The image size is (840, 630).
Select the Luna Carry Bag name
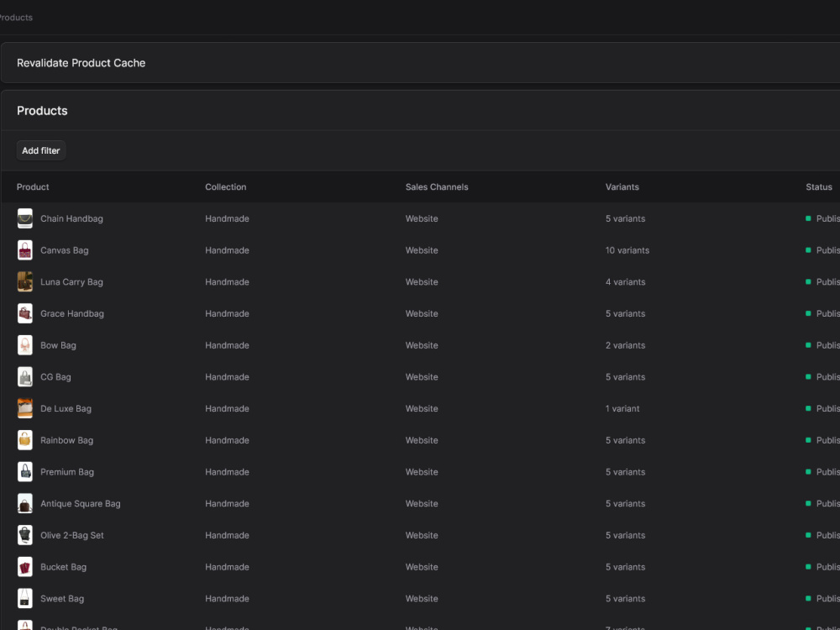pyautogui.click(x=71, y=281)
